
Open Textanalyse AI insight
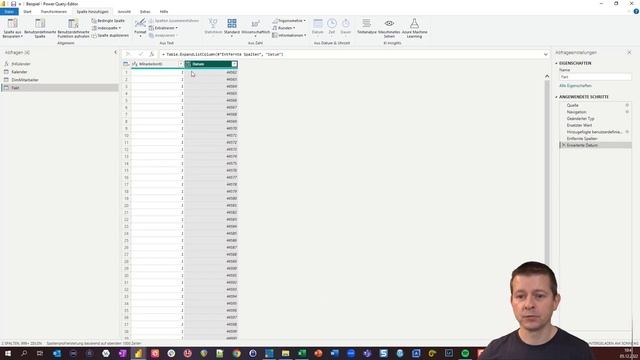click(367, 27)
